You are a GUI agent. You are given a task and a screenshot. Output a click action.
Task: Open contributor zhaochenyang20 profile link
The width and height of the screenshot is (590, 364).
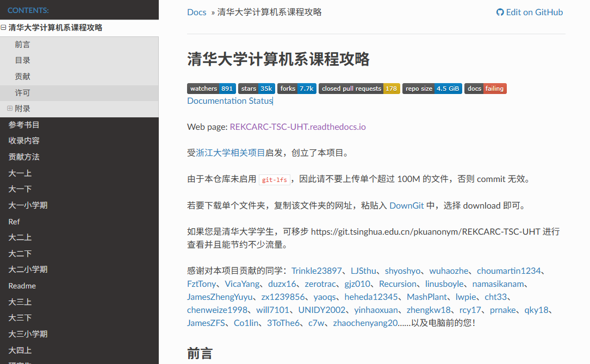tap(365, 323)
